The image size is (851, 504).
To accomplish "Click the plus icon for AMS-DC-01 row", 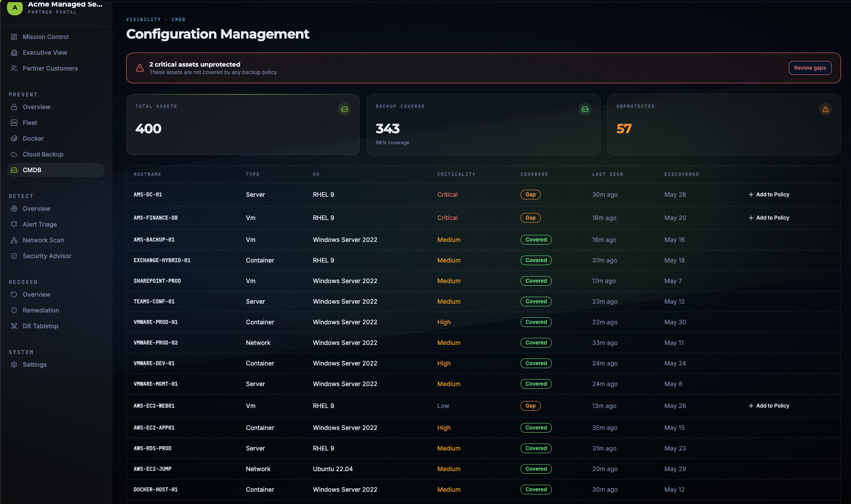I will (x=751, y=195).
